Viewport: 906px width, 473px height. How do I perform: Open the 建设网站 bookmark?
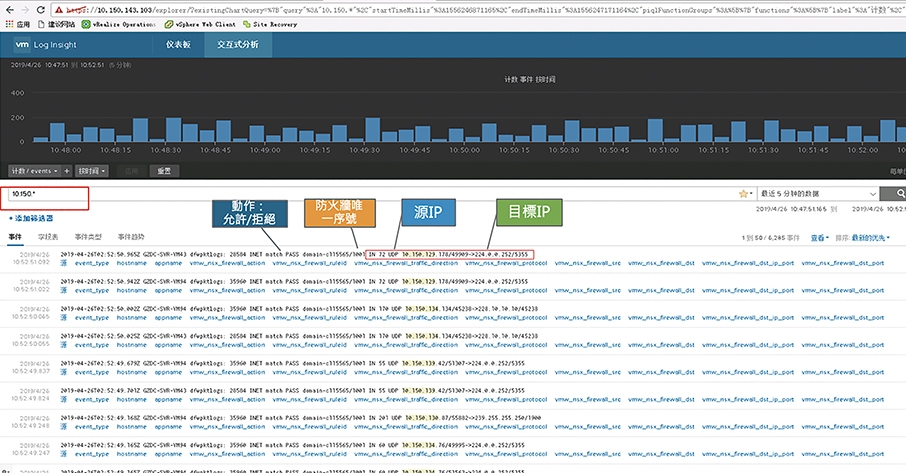(57, 24)
